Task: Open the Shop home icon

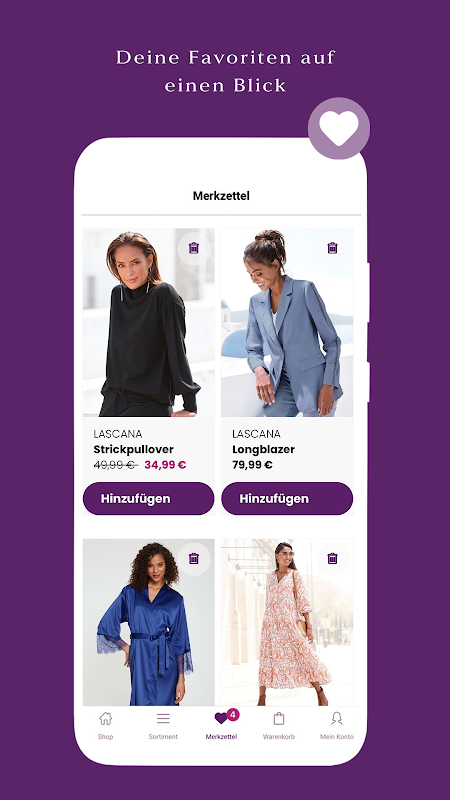Action: coord(106,718)
